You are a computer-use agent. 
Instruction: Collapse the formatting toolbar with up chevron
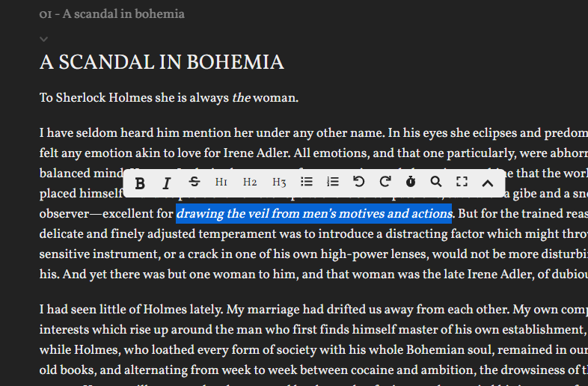coord(488,183)
